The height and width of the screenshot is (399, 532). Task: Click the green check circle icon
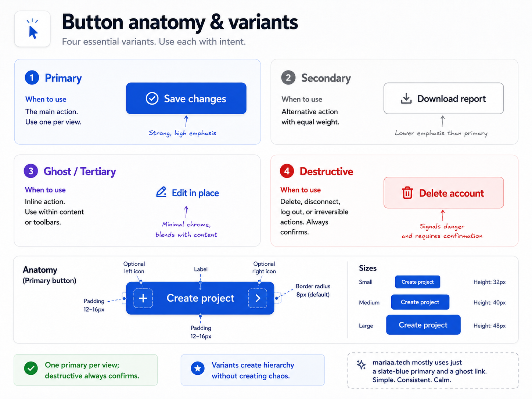pyautogui.click(x=31, y=368)
